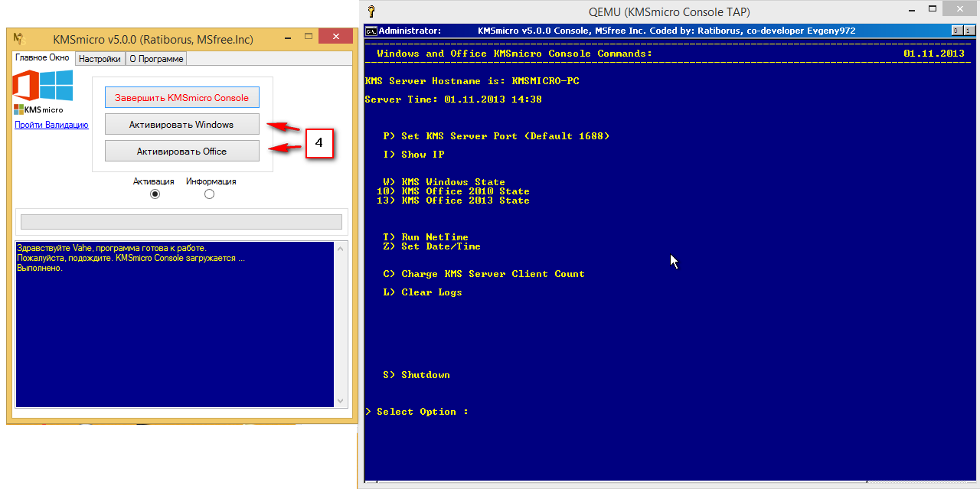The image size is (980, 489).
Task: Click the blue log output area in KMSmicro
Action: pyautogui.click(x=175, y=324)
